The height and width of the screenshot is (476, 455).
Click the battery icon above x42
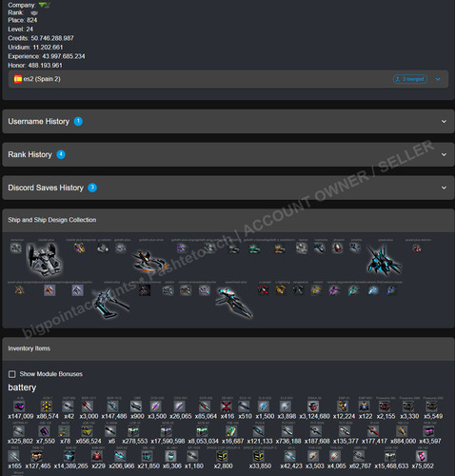pyautogui.click(x=68, y=406)
